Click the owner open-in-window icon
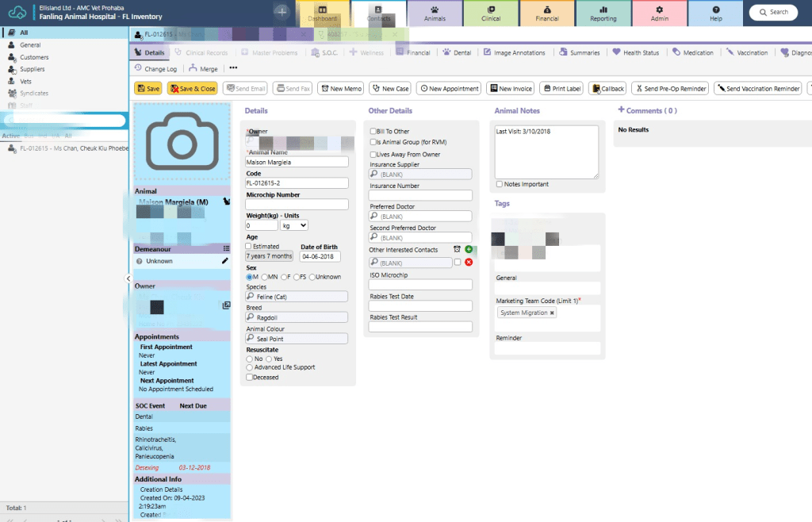Viewport: 812px width, 522px height. pyautogui.click(x=226, y=305)
